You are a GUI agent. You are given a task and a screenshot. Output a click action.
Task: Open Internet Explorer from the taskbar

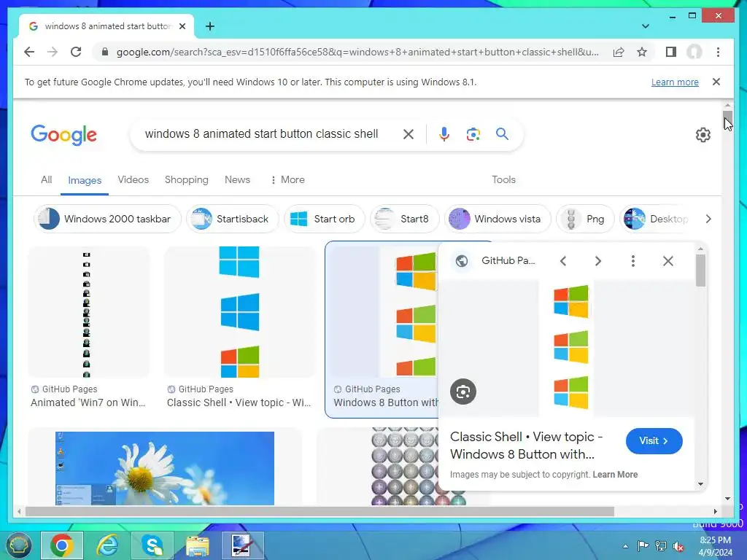pyautogui.click(x=108, y=545)
